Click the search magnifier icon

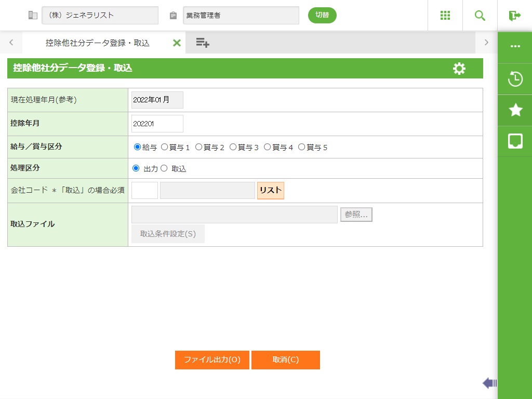click(x=480, y=16)
